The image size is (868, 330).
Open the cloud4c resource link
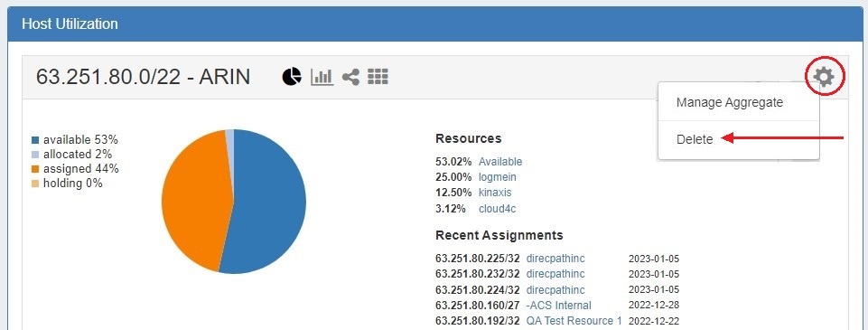[497, 209]
